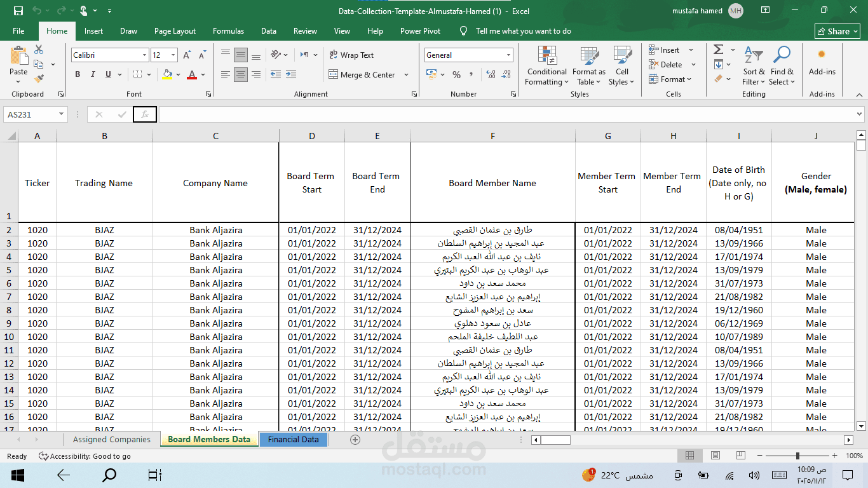
Task: Open the Page Layout ribbon tab
Action: click(x=175, y=30)
